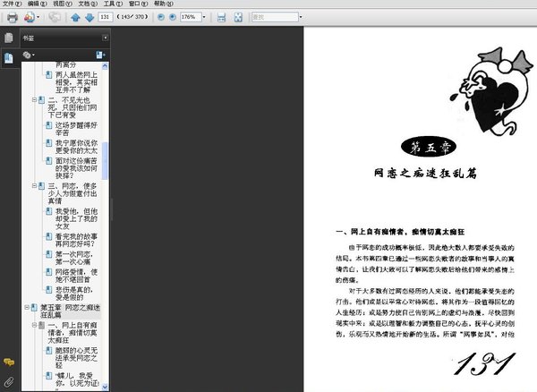Select bookmark '第五章 网恋之痴迷狂乱篇'
This screenshot has width=537, height=392.
pos(70,311)
